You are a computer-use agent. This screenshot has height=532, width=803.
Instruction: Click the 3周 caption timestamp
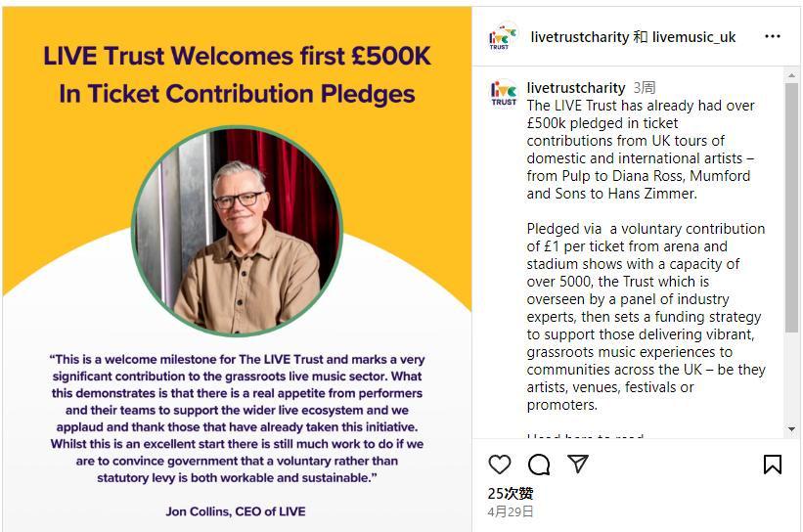[x=645, y=88]
